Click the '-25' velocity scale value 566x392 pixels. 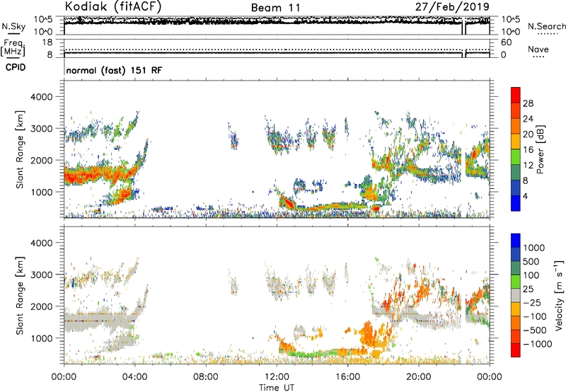[x=532, y=303]
